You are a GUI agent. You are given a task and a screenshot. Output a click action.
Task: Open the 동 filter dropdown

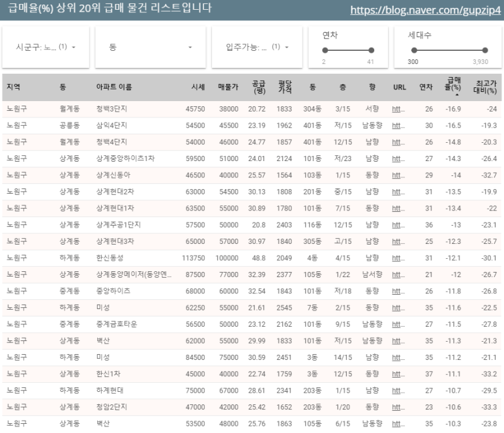pyautogui.click(x=151, y=47)
